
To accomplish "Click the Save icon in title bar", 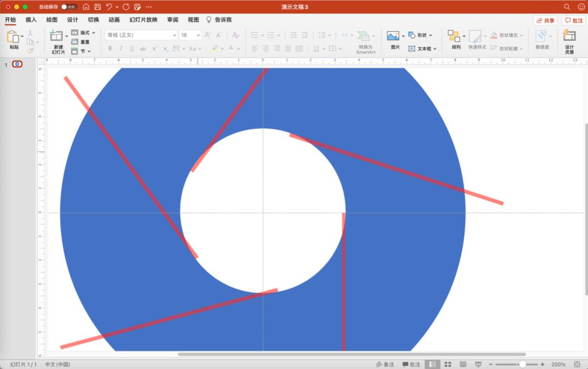I will tap(97, 7).
